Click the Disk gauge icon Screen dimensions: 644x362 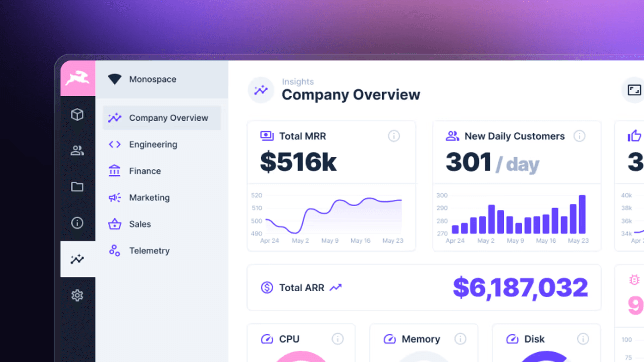click(x=512, y=339)
